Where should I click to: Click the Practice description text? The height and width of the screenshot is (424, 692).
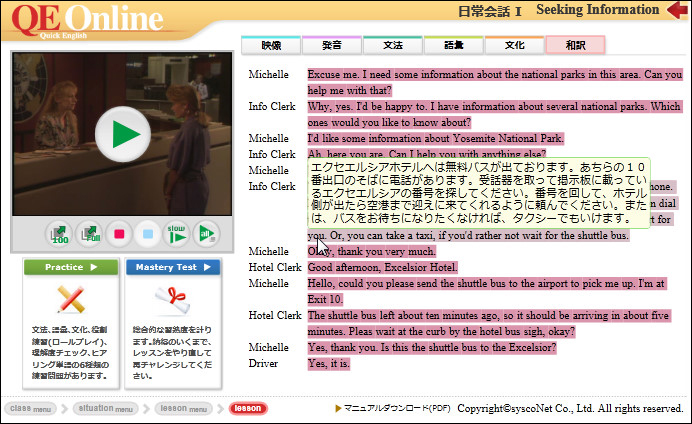pos(70,353)
